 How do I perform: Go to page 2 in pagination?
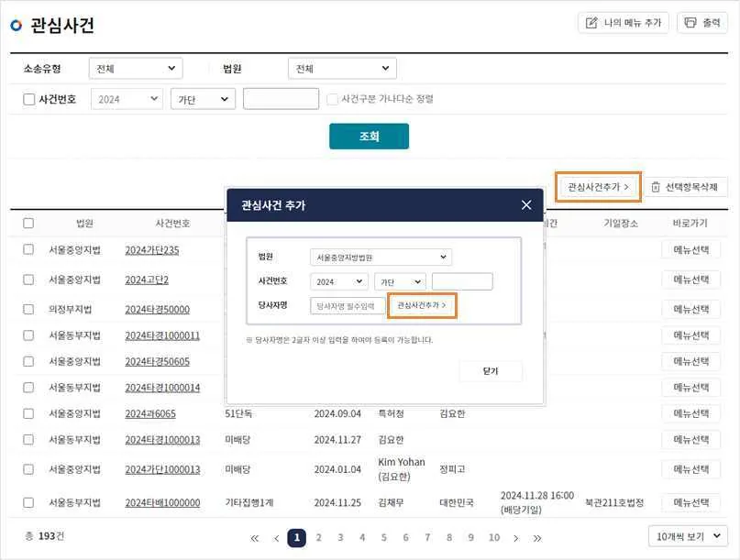[318, 537]
